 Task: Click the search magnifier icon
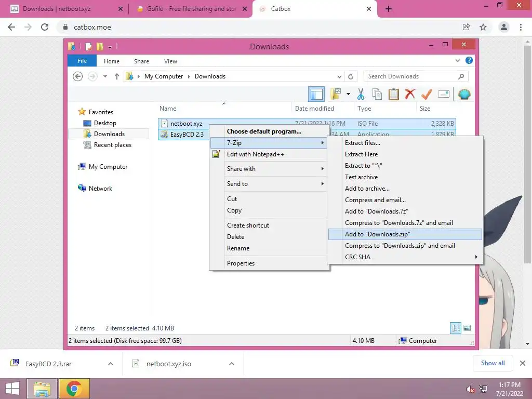point(461,76)
